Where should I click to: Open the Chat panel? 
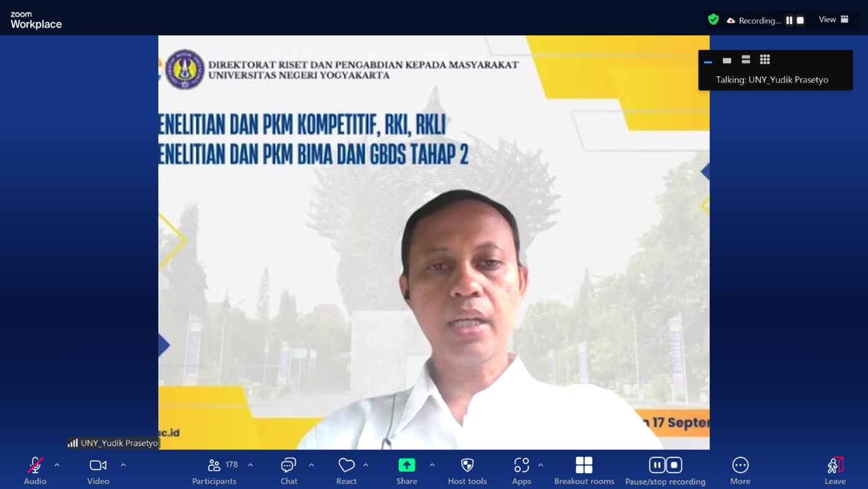[289, 470]
